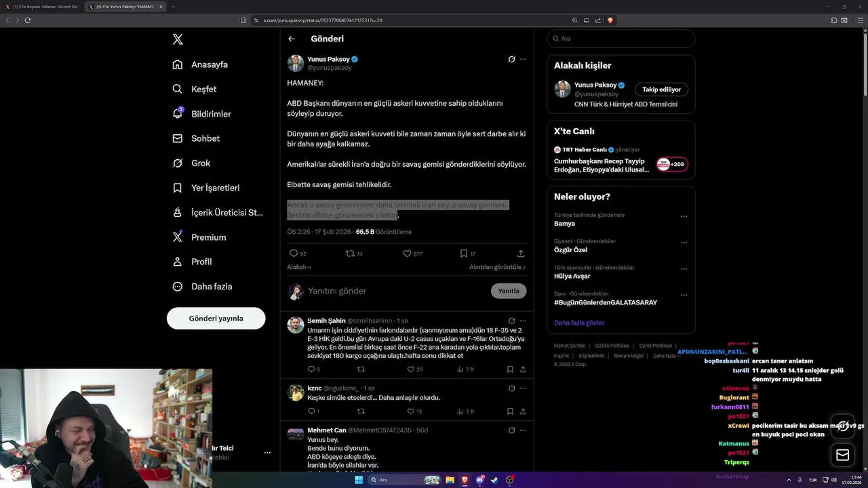
Task: Open new browser tab with plus
Action: pyautogui.click(x=173, y=7)
